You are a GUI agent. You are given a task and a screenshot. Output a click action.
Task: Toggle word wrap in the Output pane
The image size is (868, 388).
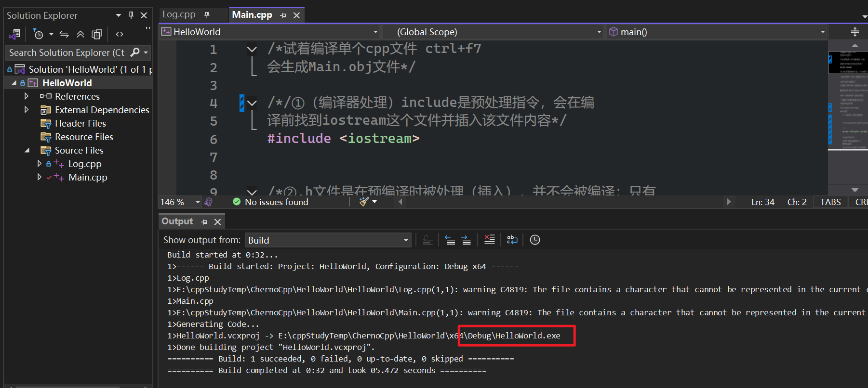click(x=512, y=240)
